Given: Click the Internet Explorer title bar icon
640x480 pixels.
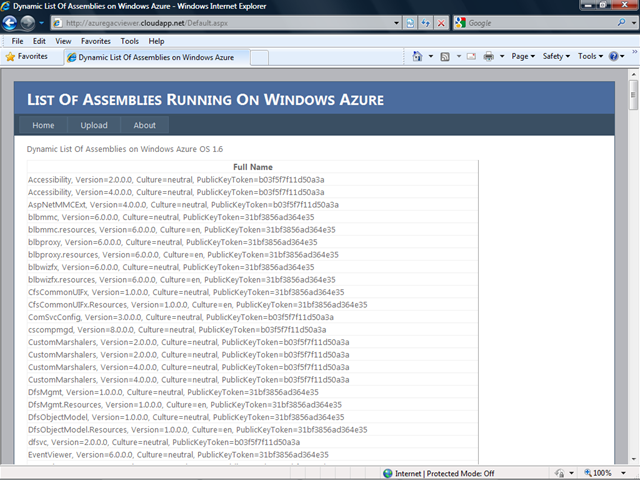Looking at the screenshot, I should point(5,6).
